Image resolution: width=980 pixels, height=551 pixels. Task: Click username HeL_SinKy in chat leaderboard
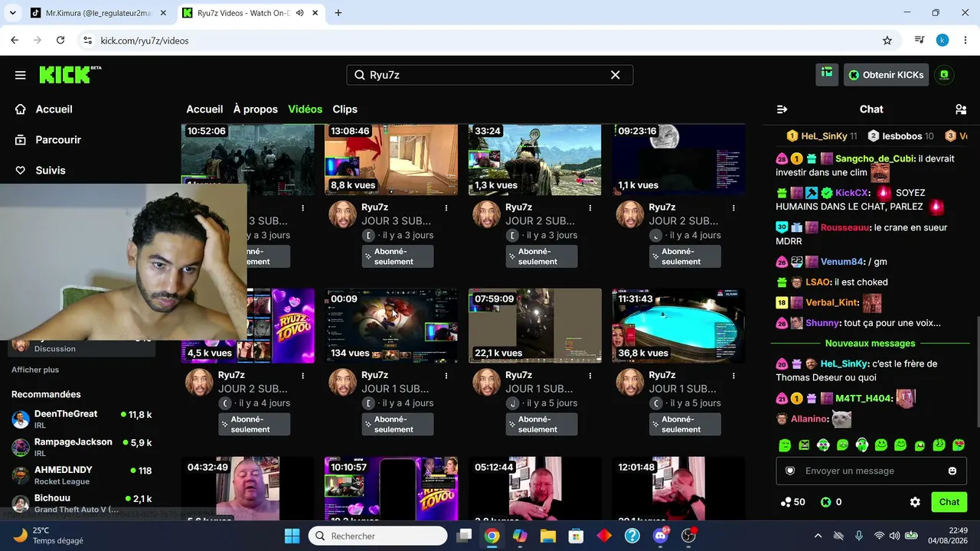click(824, 136)
